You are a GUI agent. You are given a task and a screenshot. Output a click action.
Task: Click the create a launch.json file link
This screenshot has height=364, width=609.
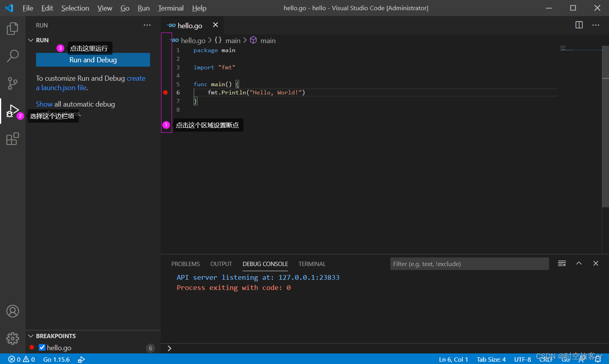[91, 83]
